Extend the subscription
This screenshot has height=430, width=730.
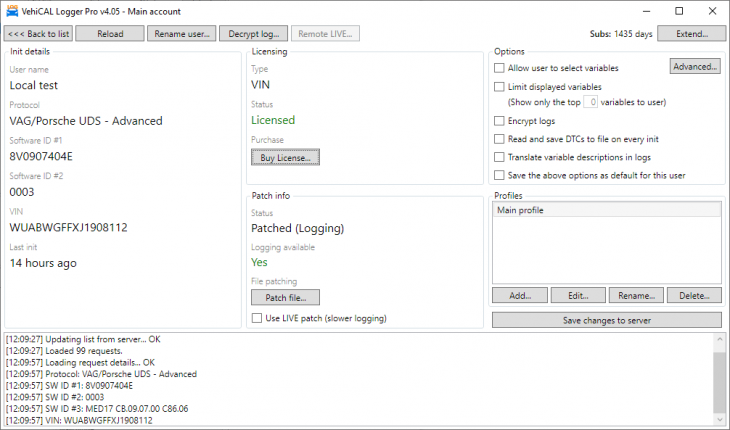point(692,34)
